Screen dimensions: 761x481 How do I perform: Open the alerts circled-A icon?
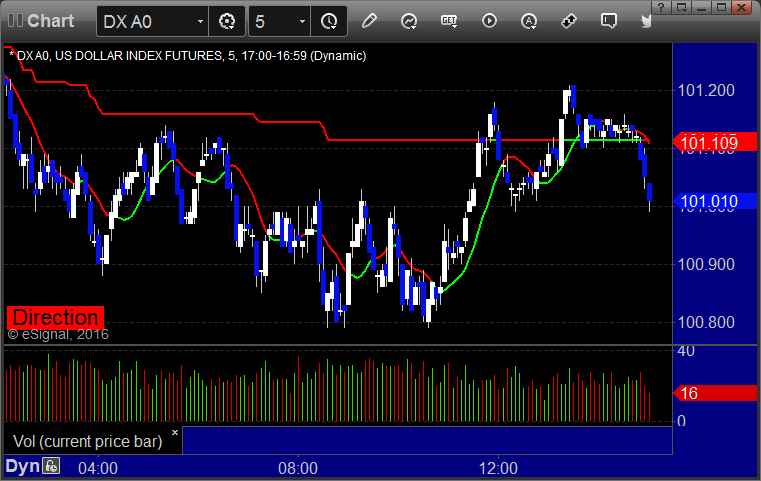point(529,21)
